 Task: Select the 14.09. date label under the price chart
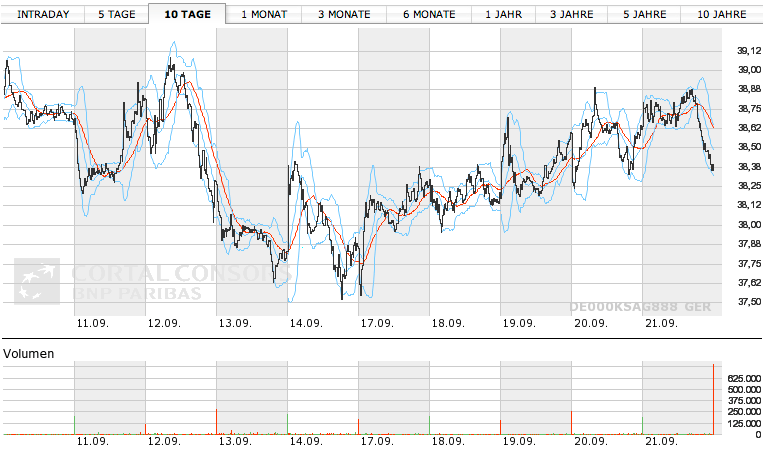305,323
